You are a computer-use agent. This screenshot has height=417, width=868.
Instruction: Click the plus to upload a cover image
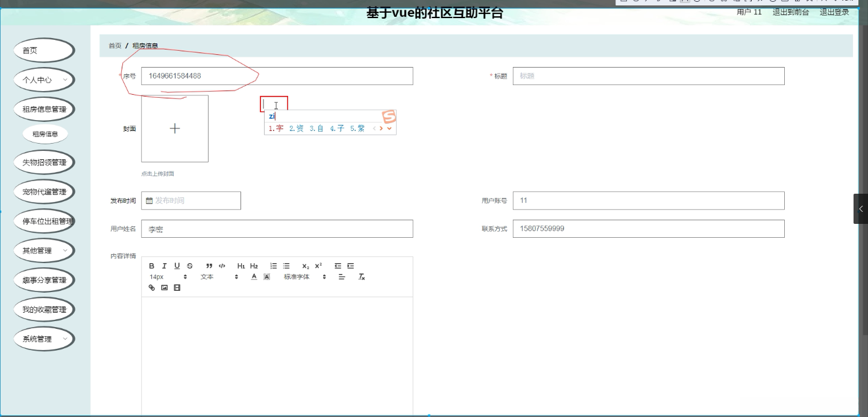coord(175,129)
